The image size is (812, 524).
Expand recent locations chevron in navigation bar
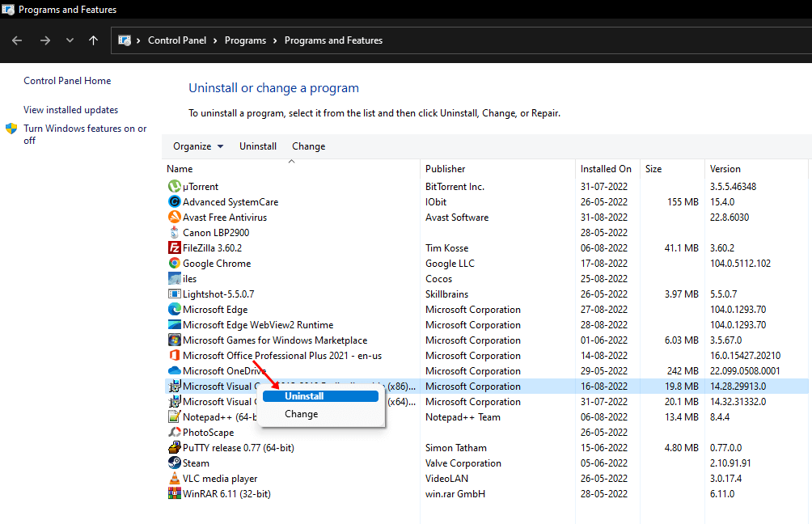coord(70,40)
